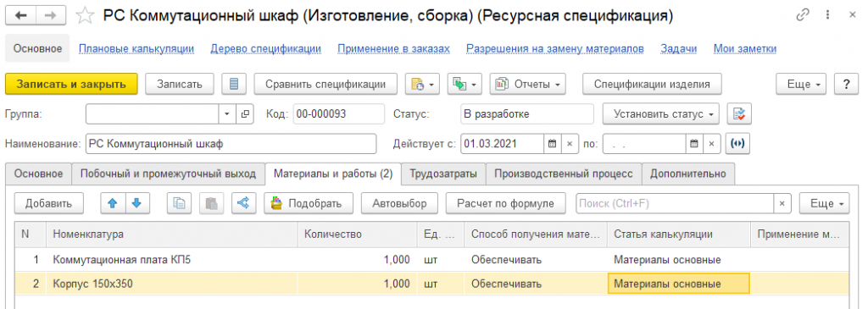Open the green create-based-on icon dropdown

[465, 84]
